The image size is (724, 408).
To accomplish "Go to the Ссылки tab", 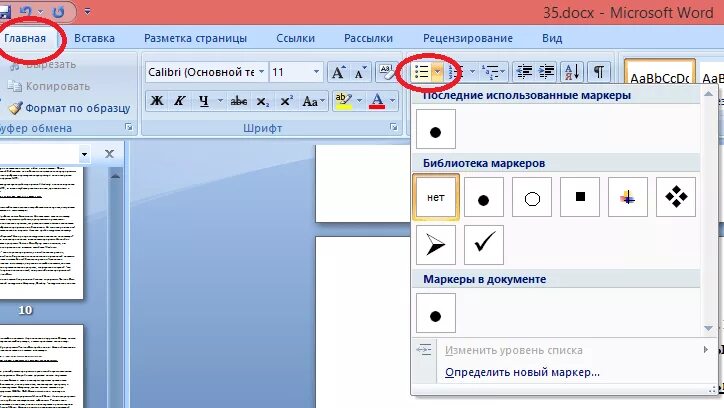I will tap(296, 38).
